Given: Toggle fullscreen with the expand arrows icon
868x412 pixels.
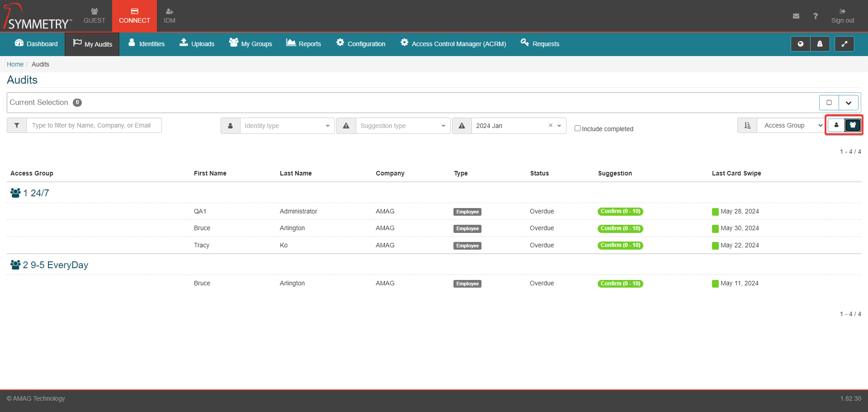Looking at the screenshot, I should 844,44.
